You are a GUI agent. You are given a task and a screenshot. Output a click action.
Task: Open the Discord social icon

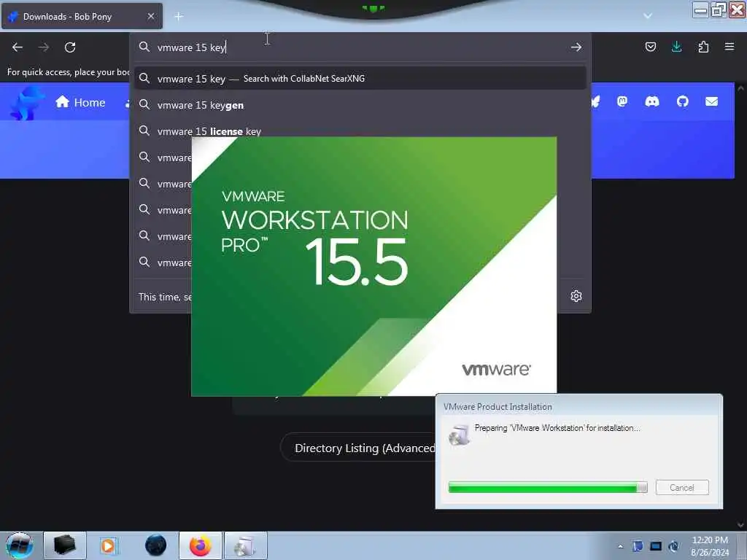[651, 101]
